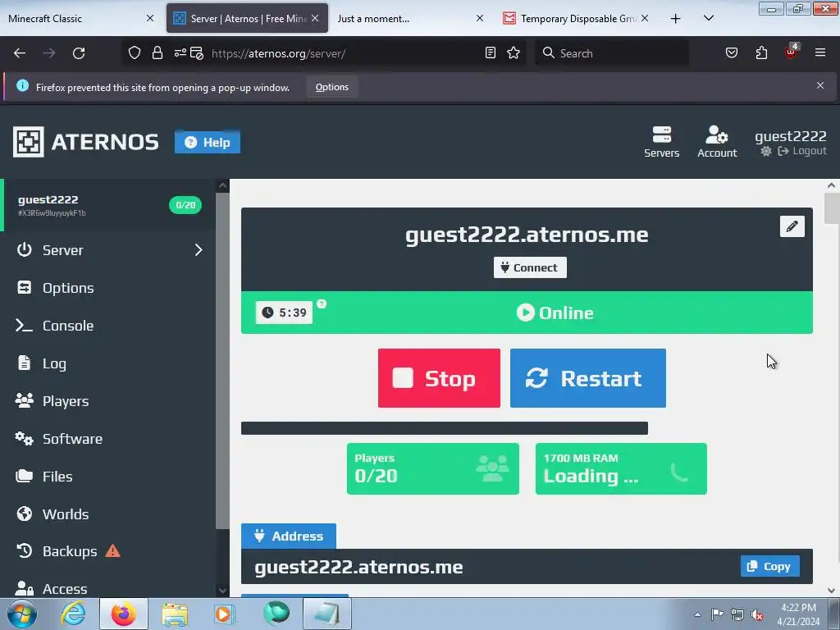Click the muted volume icon in the system tray
The image size is (840, 630).
(x=757, y=614)
